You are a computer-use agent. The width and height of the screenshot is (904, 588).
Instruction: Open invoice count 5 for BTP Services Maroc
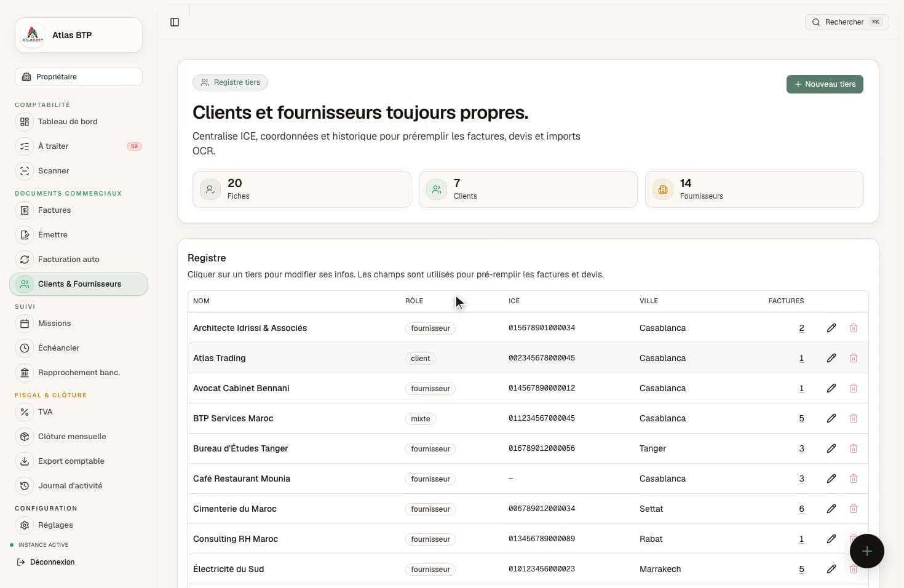pos(801,418)
